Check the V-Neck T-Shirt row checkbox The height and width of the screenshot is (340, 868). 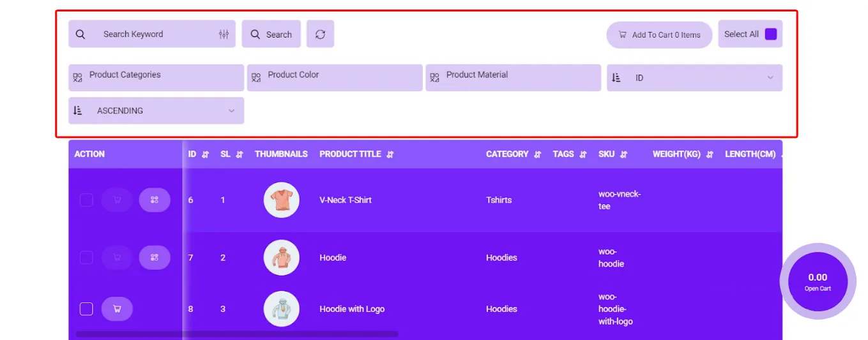click(86, 200)
